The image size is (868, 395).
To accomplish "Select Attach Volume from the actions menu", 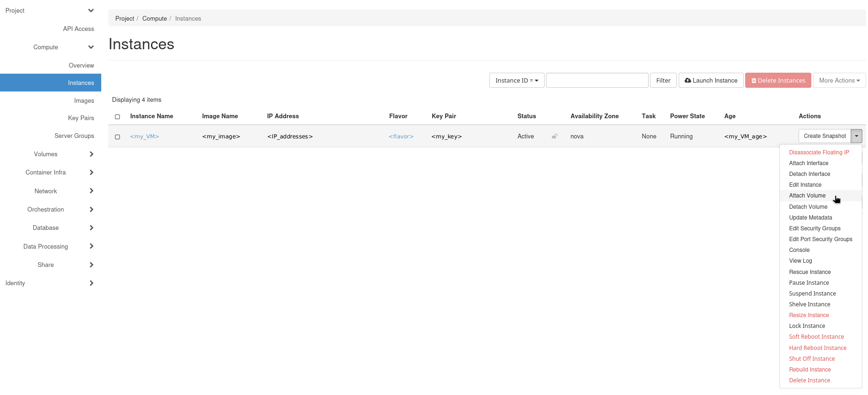I will pos(807,196).
